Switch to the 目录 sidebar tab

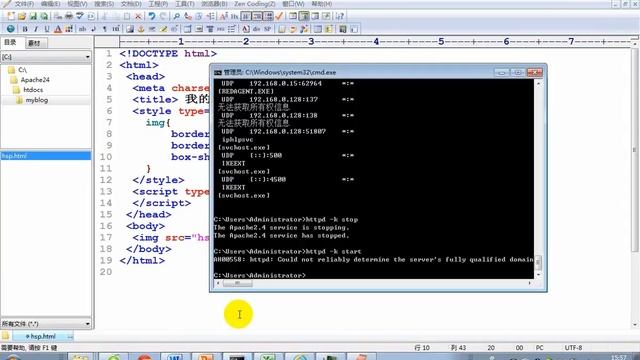tap(10, 42)
